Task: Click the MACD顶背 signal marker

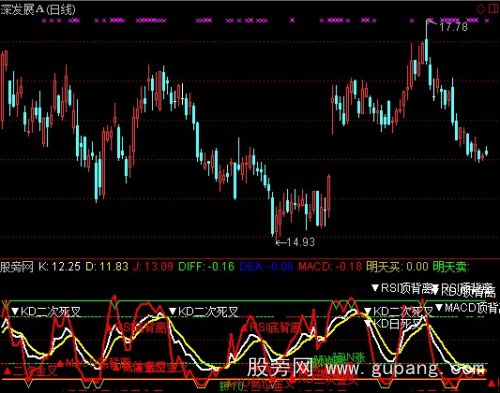Action: point(468,308)
